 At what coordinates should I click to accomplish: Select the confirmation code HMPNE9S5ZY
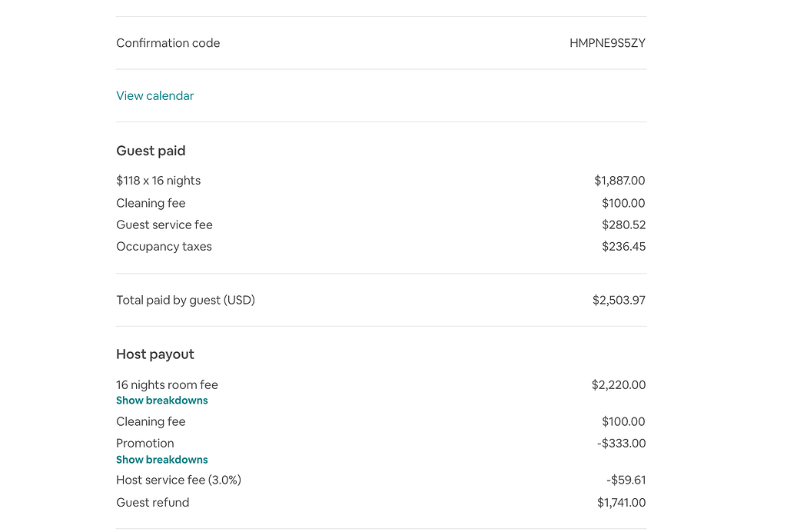[606, 43]
